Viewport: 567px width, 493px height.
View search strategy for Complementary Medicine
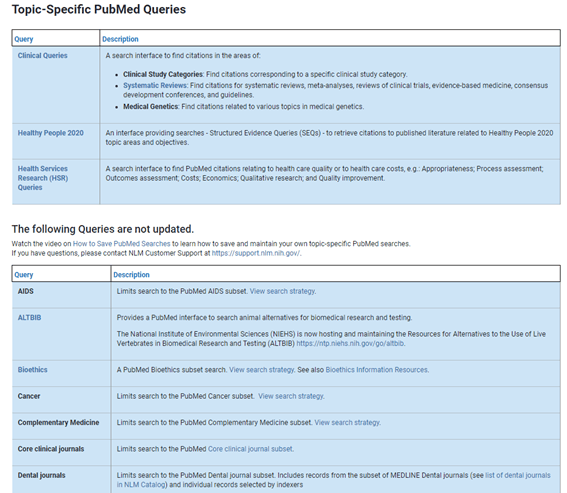pyautogui.click(x=347, y=422)
